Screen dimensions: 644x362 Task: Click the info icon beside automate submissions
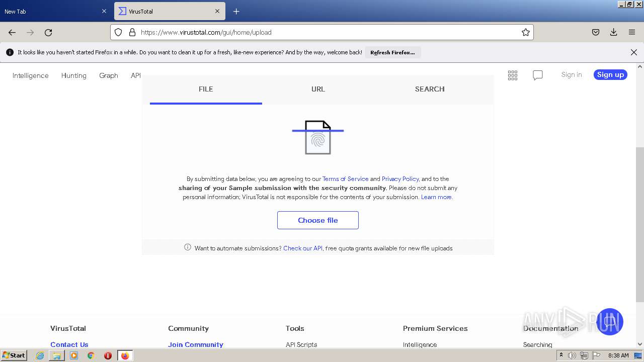pos(188,247)
